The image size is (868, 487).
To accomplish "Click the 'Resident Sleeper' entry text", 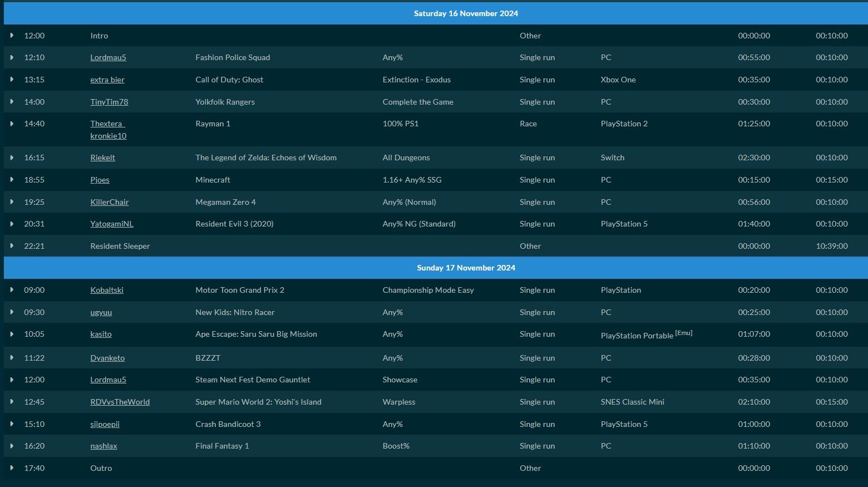I will 120,246.
